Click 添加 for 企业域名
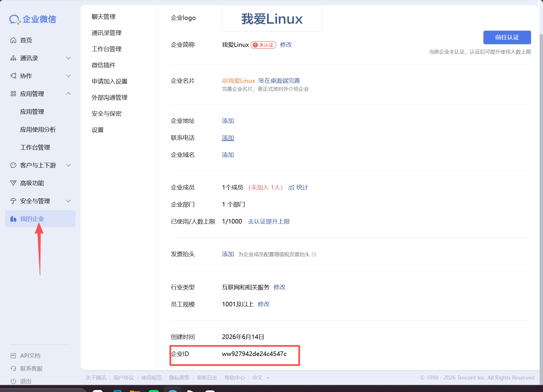Screen dimensions: 543x392 click(x=228, y=155)
